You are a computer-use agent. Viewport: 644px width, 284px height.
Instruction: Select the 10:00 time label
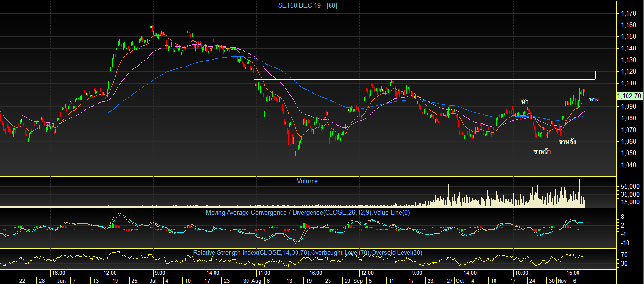coord(521,273)
